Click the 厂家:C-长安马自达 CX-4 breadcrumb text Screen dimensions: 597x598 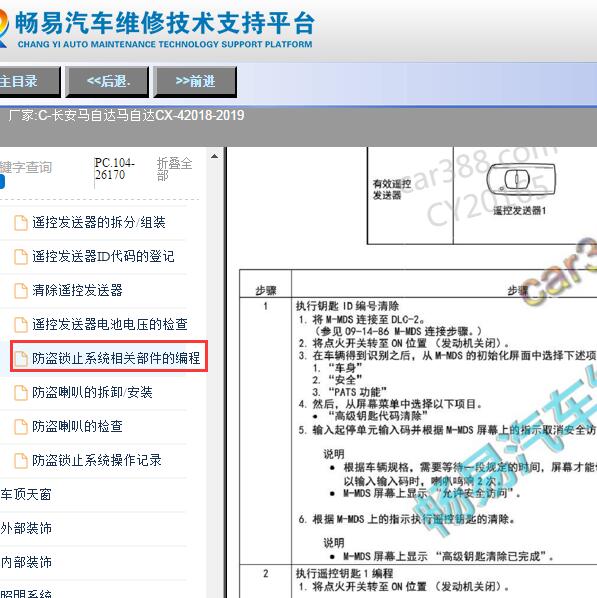tap(126, 115)
